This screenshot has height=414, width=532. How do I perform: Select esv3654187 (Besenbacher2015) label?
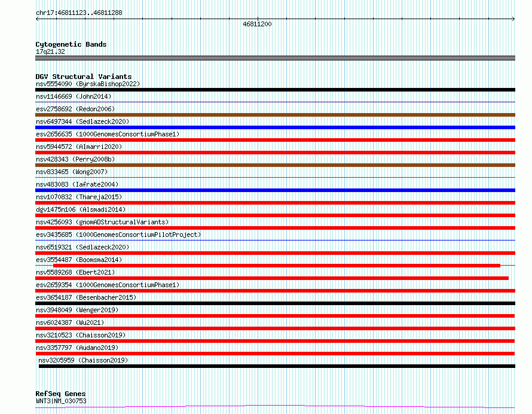pyautogui.click(x=86, y=297)
